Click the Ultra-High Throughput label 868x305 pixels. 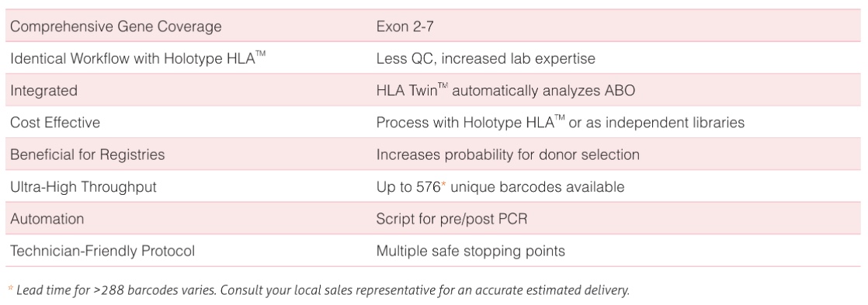83,187
